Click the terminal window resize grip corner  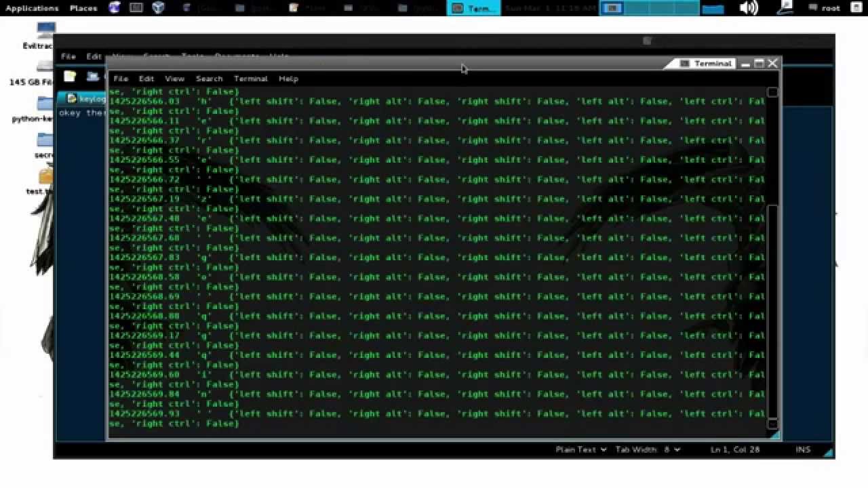[774, 435]
